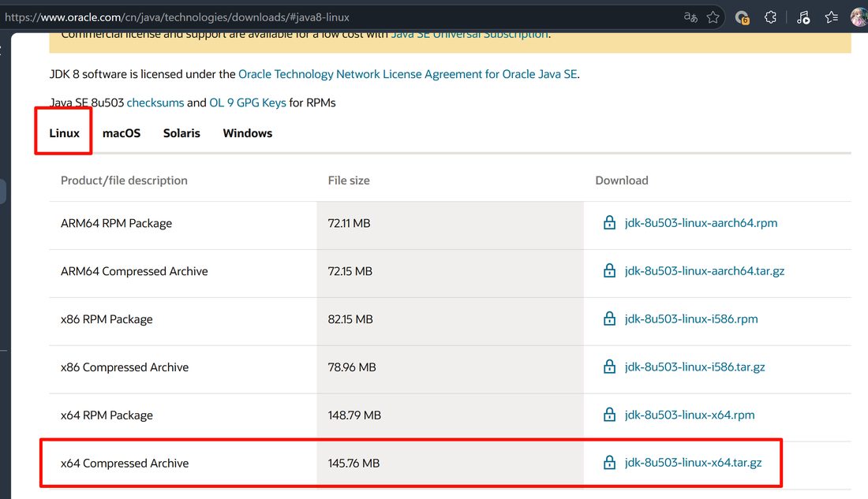Click the browser address bar URL

[177, 17]
